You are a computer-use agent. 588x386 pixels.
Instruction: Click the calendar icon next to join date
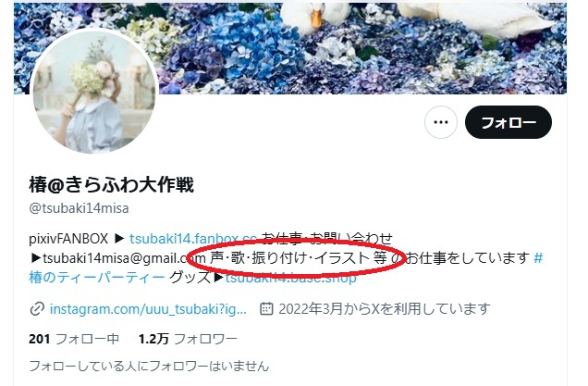(x=266, y=308)
